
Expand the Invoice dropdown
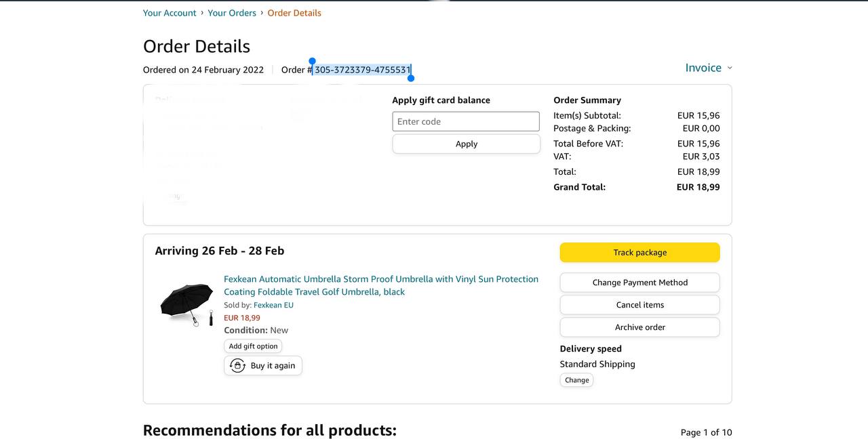[709, 68]
